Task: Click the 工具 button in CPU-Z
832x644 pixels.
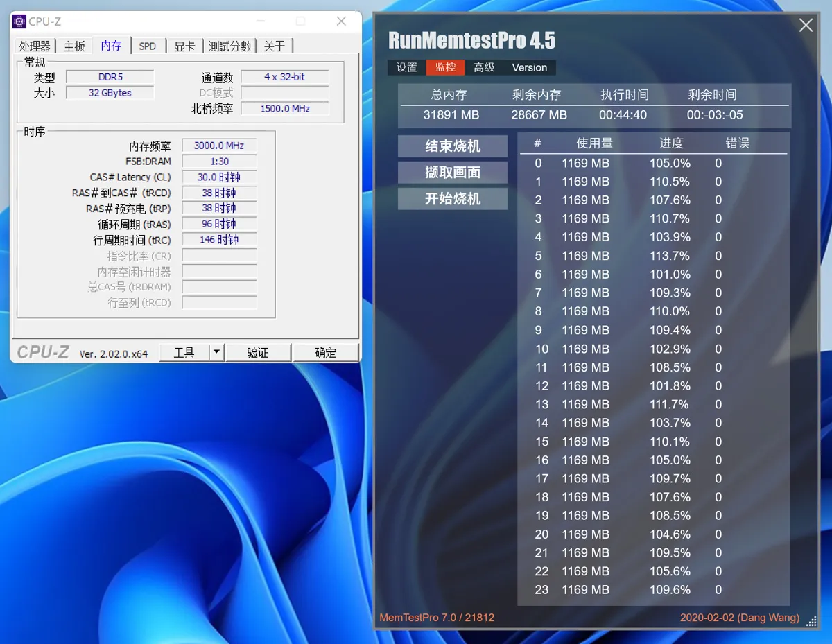Action: pos(184,352)
